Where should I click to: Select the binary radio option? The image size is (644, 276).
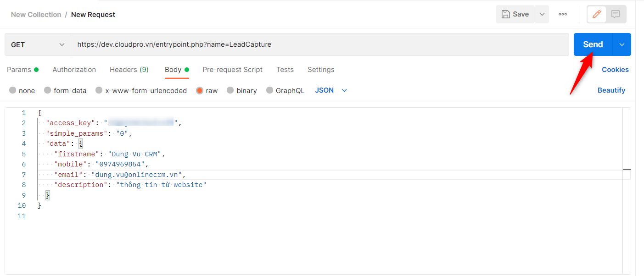tap(230, 90)
